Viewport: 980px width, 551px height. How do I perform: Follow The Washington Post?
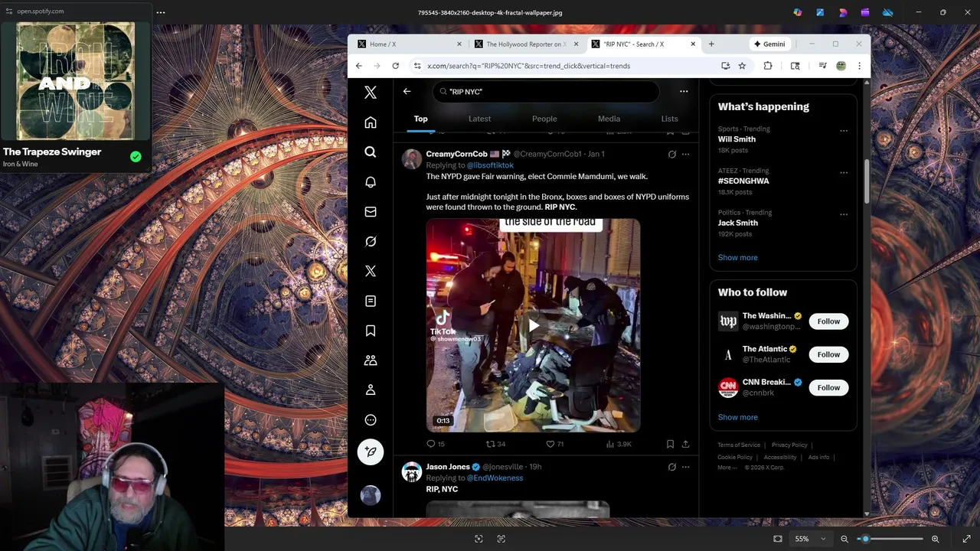point(828,321)
